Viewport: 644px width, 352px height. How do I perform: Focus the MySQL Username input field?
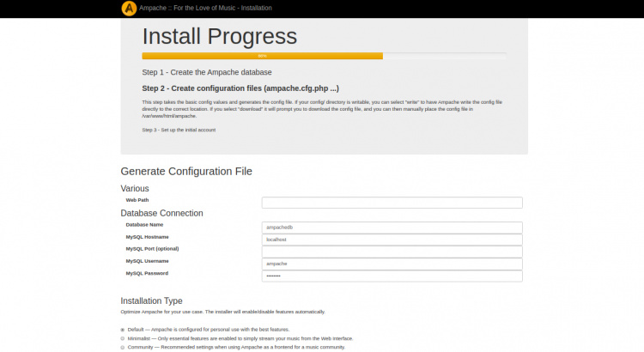pyautogui.click(x=392, y=264)
